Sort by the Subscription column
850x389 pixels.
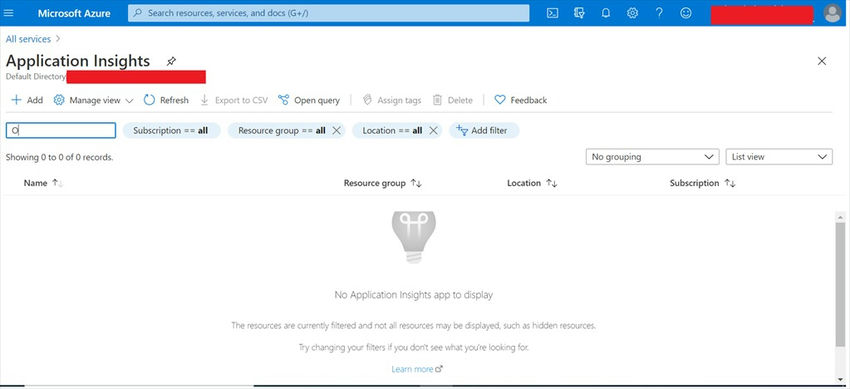703,183
